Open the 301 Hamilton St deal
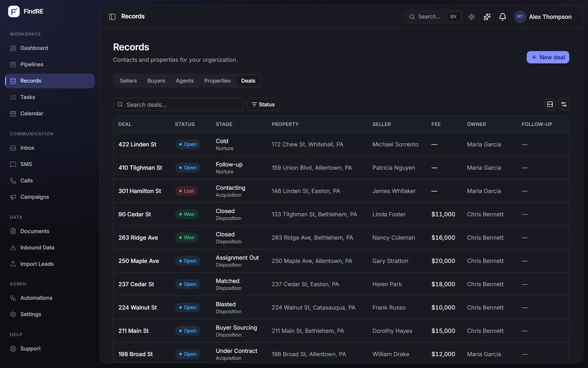The height and width of the screenshot is (368, 588). [140, 191]
